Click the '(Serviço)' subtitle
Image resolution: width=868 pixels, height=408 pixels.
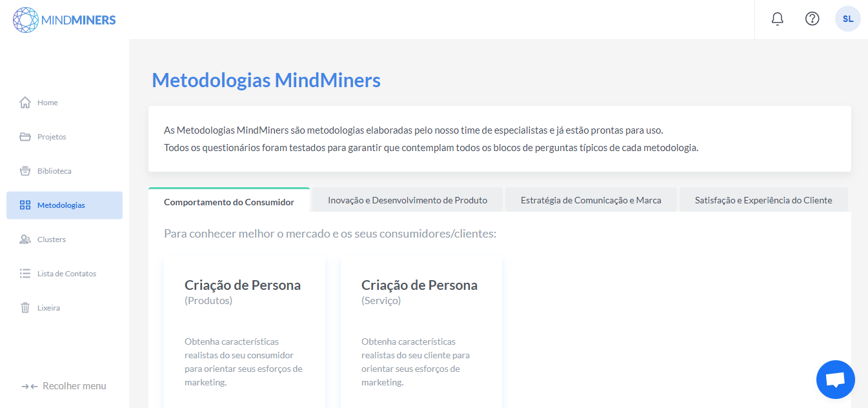(x=381, y=301)
